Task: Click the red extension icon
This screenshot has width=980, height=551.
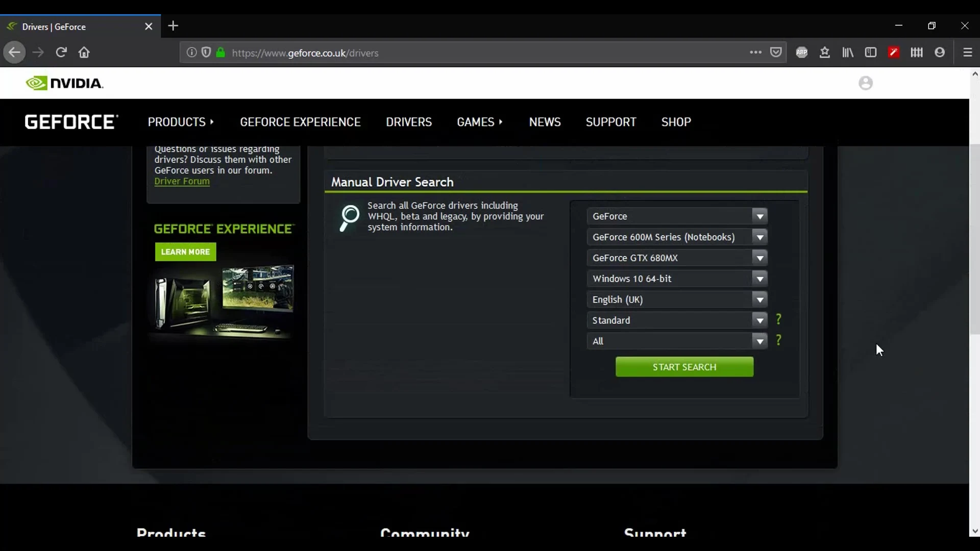Action: coord(894,53)
